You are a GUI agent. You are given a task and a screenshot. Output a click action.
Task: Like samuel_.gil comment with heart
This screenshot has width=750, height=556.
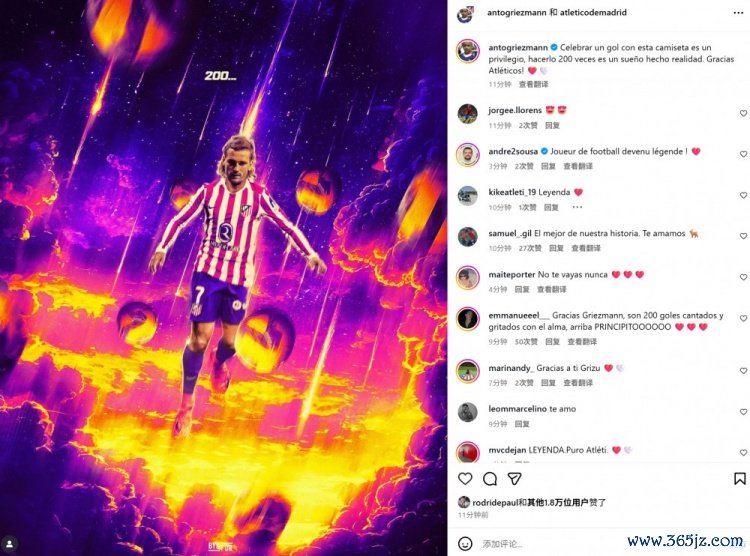(x=743, y=236)
